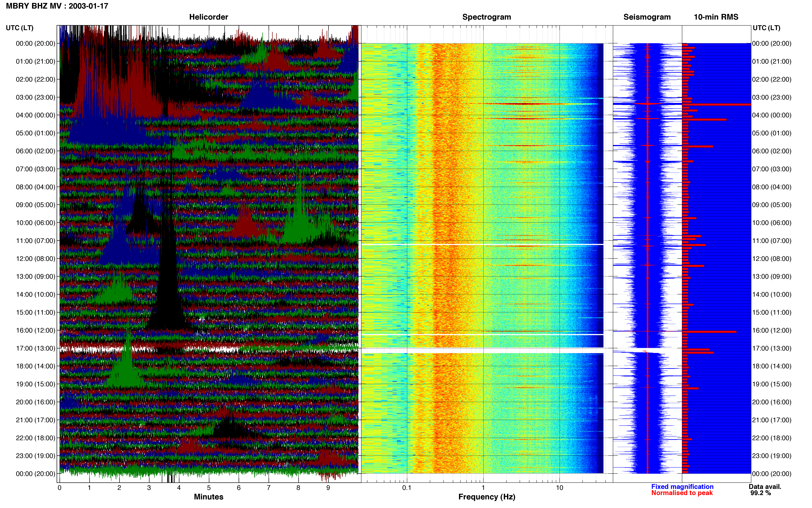Click the left-axis time label 11:00 (07:00)
The image size is (812, 508).
pos(36,240)
